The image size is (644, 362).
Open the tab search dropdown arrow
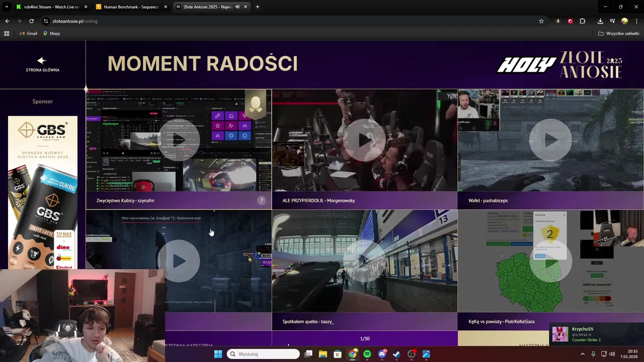pyautogui.click(x=7, y=7)
